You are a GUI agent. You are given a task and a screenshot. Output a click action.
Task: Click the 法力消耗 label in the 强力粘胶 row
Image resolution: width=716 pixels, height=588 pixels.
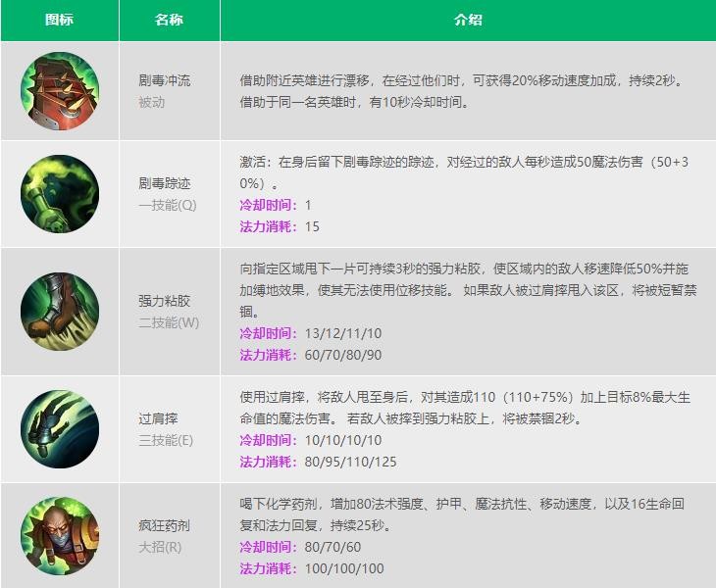click(269, 355)
